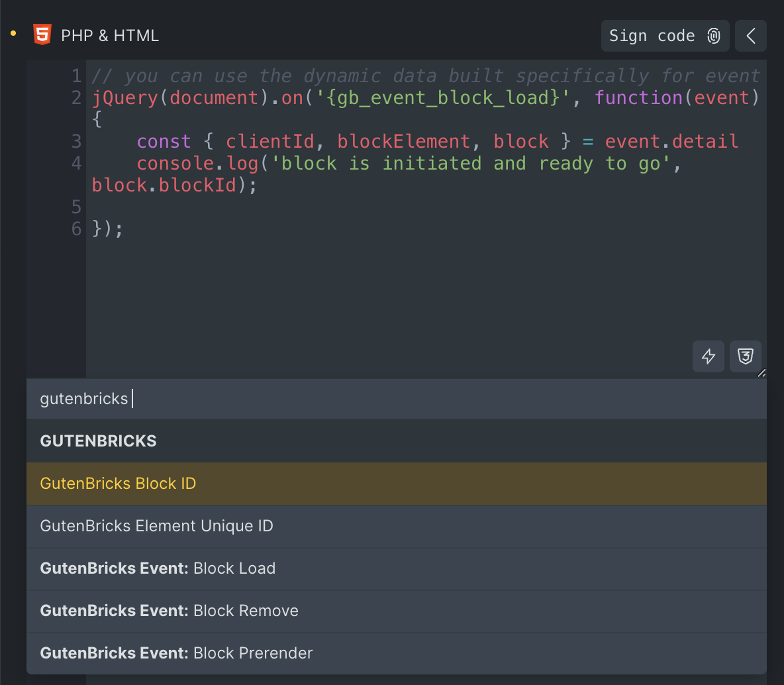Screen dimensions: 784x685
Task: Click the GUTENBRICKS group header
Action: tap(99, 441)
